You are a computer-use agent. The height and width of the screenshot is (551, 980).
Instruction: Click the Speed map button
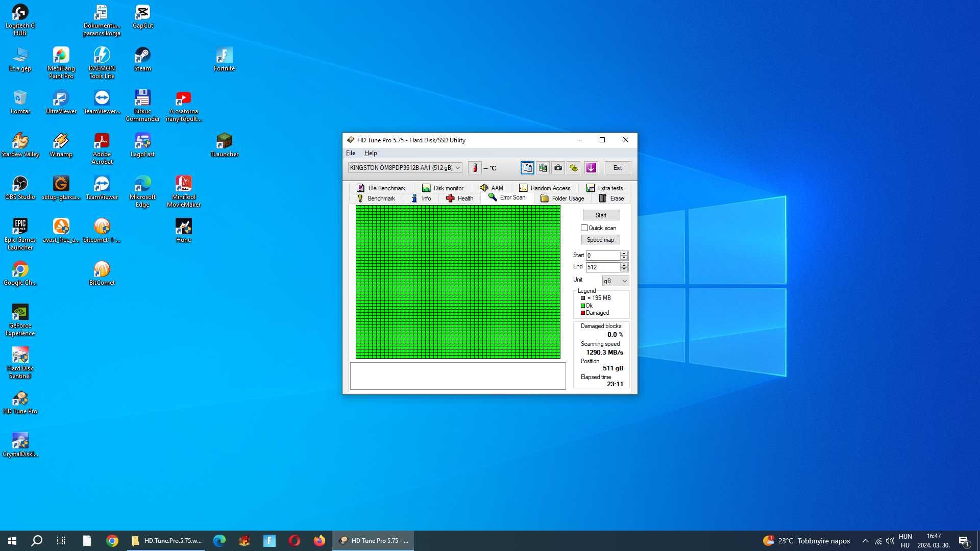click(x=601, y=240)
